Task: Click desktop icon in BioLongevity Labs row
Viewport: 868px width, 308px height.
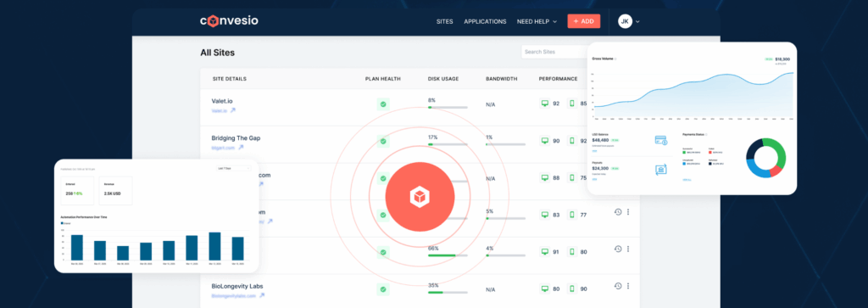Action: tap(544, 289)
